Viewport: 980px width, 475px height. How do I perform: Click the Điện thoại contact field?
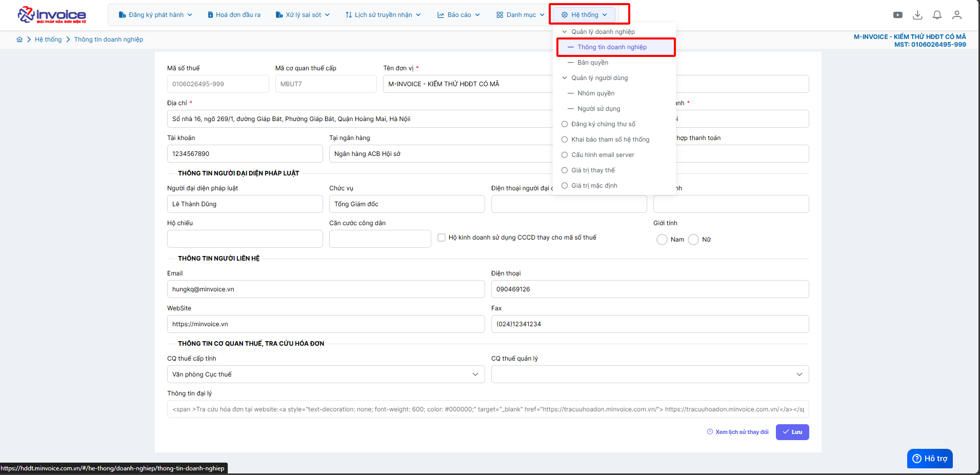pos(650,289)
